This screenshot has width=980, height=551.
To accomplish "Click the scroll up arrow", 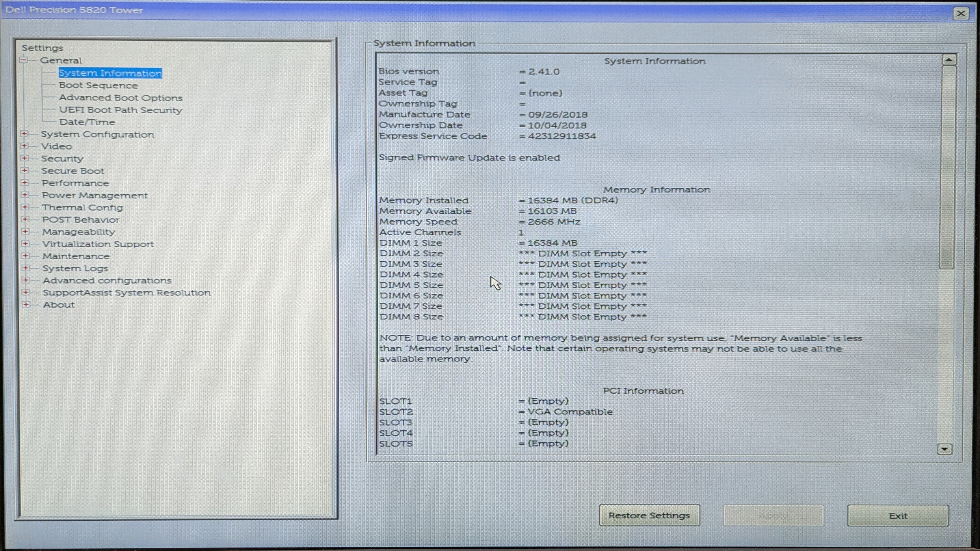I will pos(949,60).
